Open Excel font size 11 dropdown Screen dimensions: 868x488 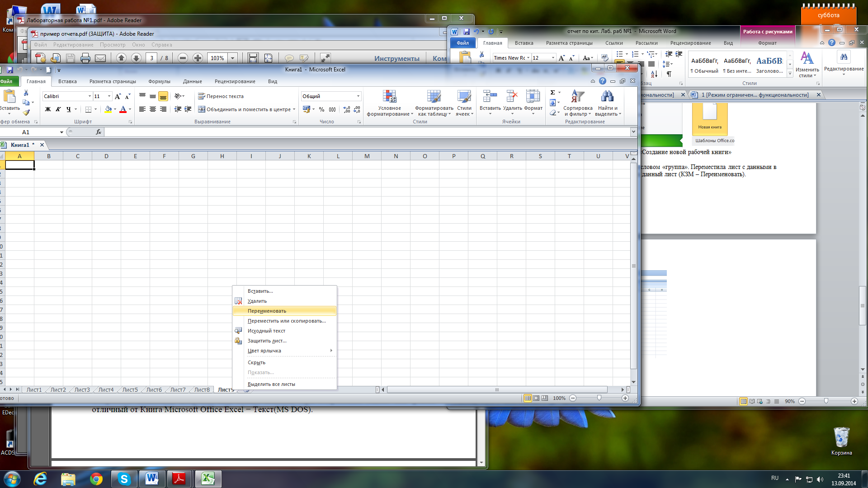[x=109, y=96]
